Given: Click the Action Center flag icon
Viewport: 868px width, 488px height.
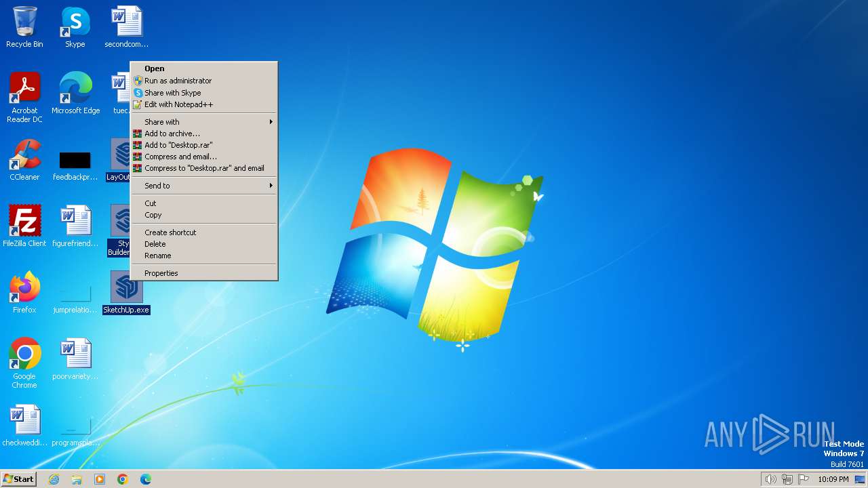Looking at the screenshot, I should click(804, 479).
